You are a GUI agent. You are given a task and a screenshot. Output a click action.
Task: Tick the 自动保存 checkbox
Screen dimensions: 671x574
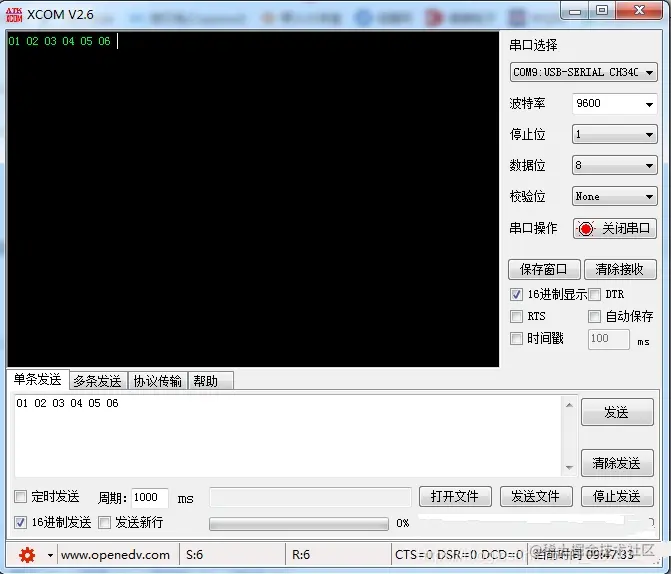click(594, 317)
